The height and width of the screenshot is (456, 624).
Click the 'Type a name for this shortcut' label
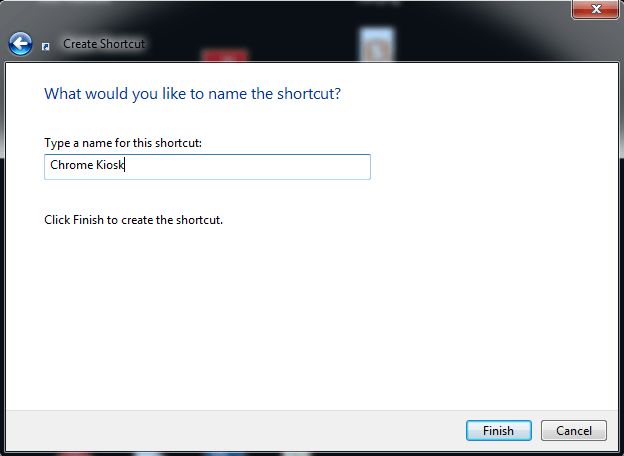click(124, 144)
